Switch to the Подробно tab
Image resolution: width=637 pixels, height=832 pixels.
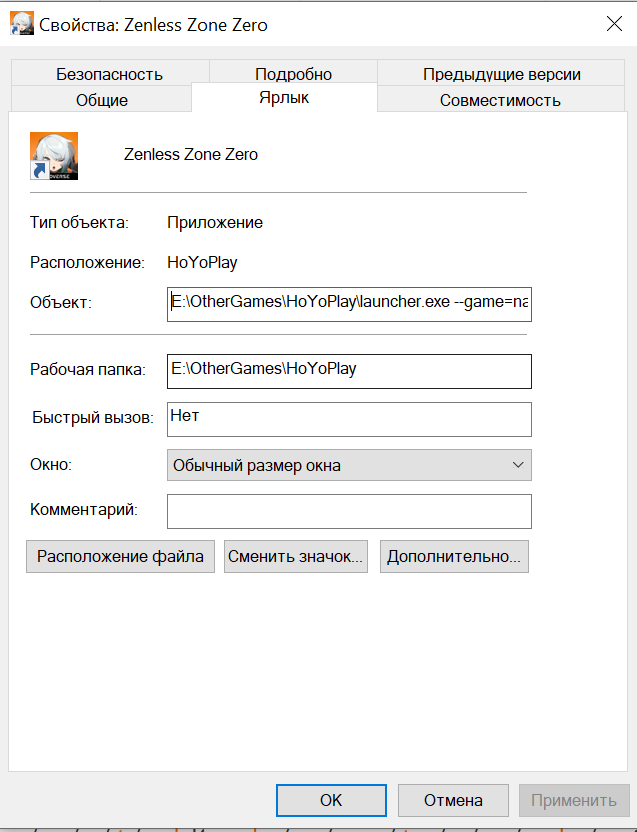[293, 74]
